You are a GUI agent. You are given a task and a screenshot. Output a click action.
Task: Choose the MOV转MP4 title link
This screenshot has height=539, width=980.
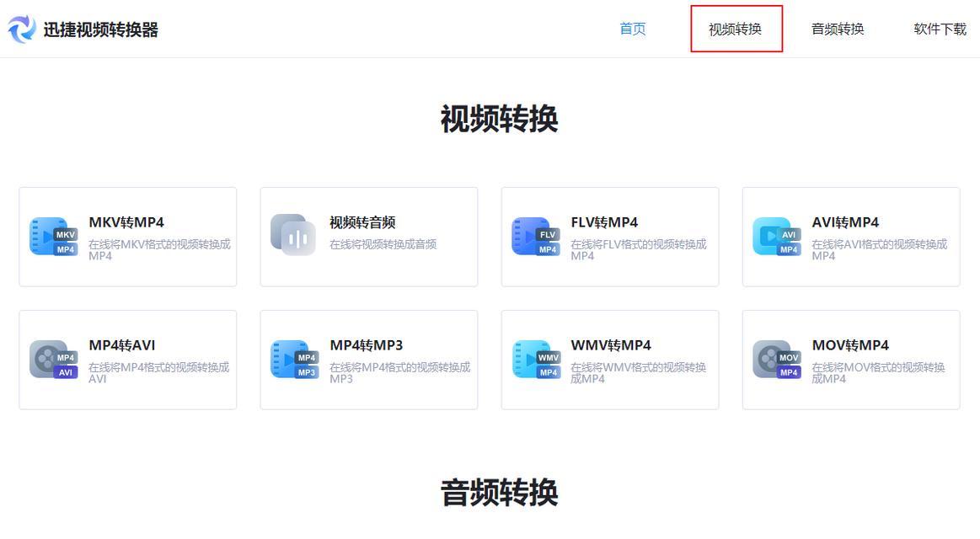coord(850,345)
